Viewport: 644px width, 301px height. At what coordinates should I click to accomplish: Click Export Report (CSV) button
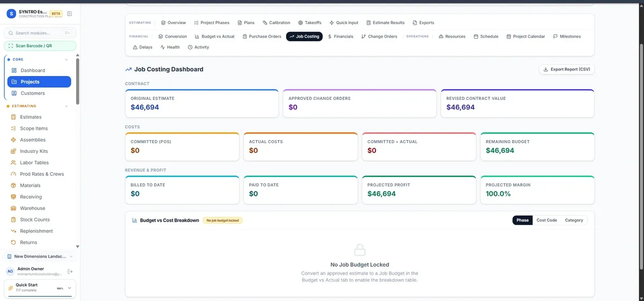tap(567, 69)
